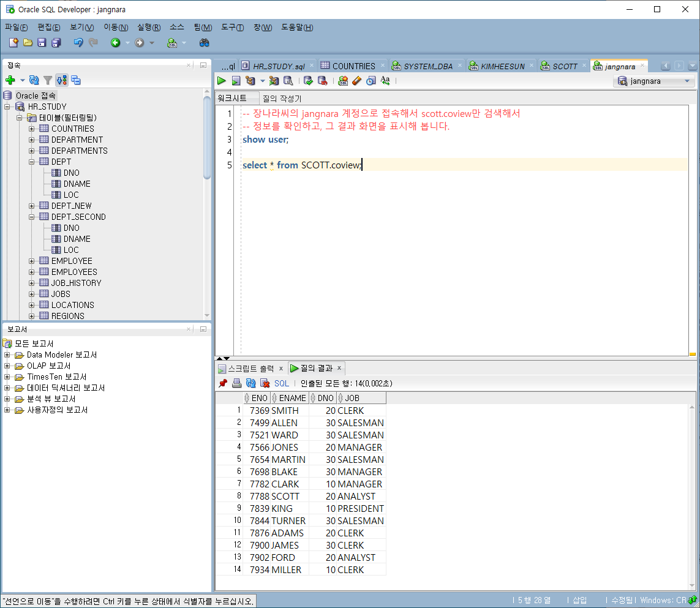
Task: Open the 도움말(H) menu
Action: coord(297,27)
